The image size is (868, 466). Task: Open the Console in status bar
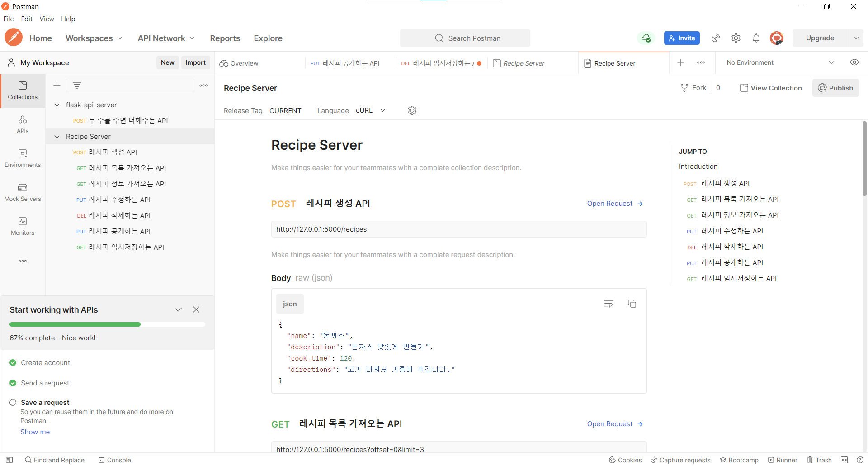pyautogui.click(x=115, y=460)
